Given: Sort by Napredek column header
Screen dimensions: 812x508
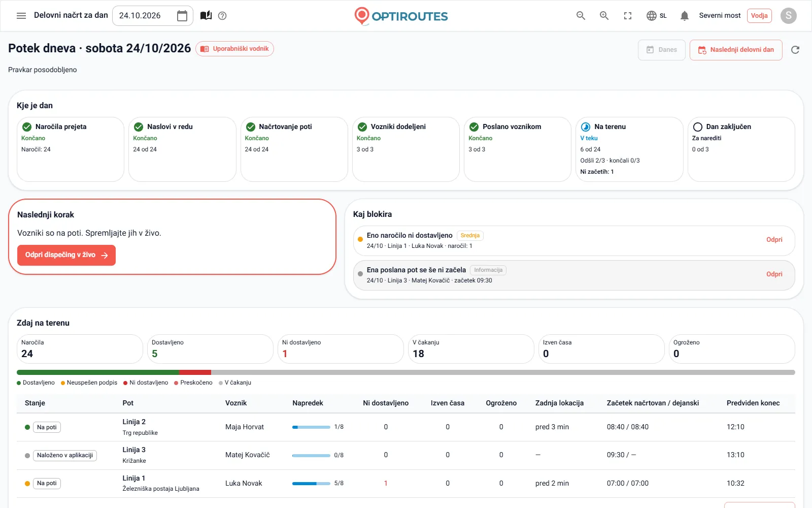Looking at the screenshot, I should pyautogui.click(x=308, y=403).
